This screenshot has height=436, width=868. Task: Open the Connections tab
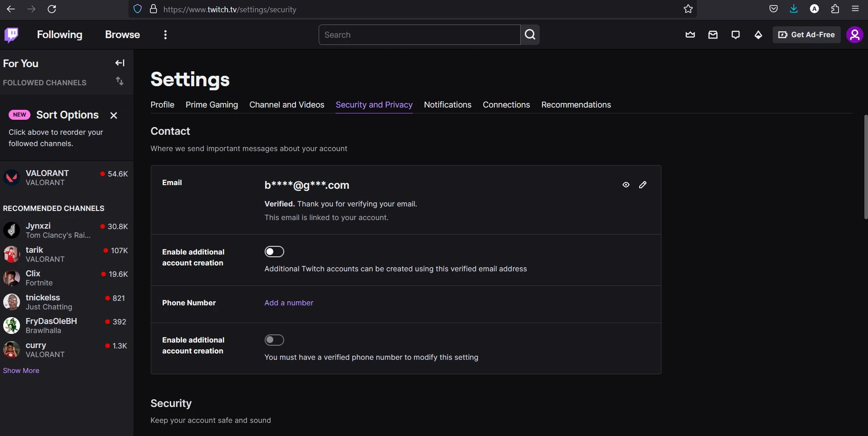[507, 105]
